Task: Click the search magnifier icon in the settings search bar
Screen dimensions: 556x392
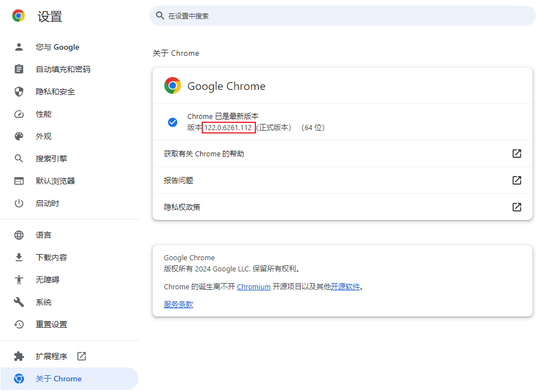Action: click(160, 16)
